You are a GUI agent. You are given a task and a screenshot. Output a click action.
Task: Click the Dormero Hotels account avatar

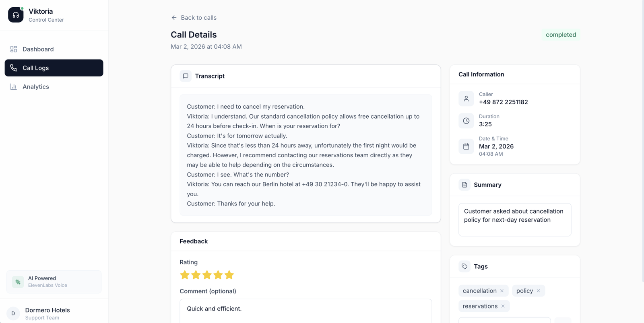[13, 313]
